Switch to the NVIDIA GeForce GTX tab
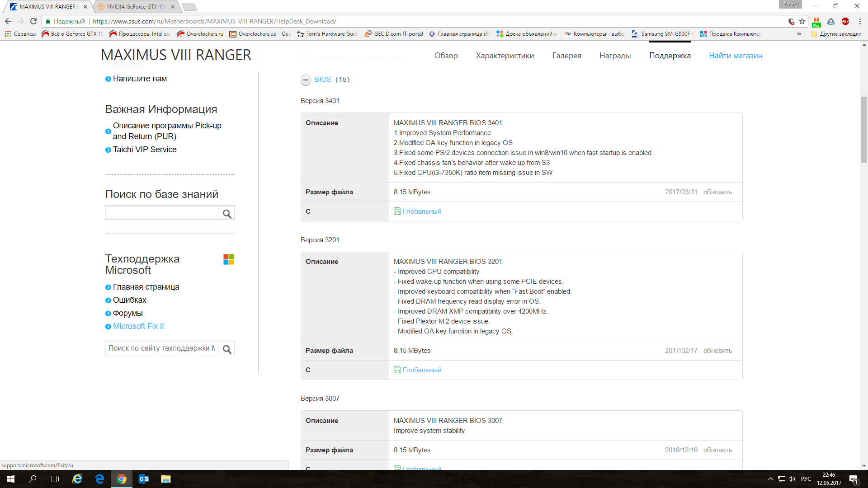This screenshot has height=488, width=868. (137, 7)
